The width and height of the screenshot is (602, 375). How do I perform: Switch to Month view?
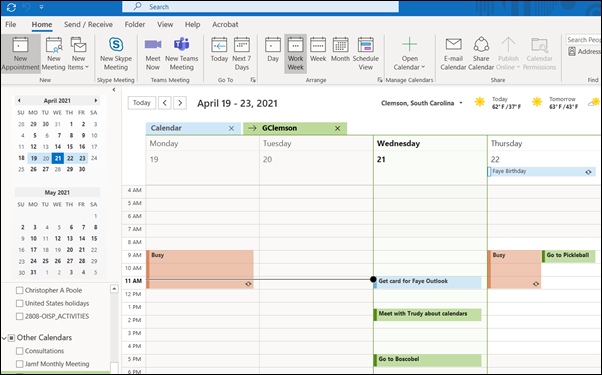pos(340,50)
